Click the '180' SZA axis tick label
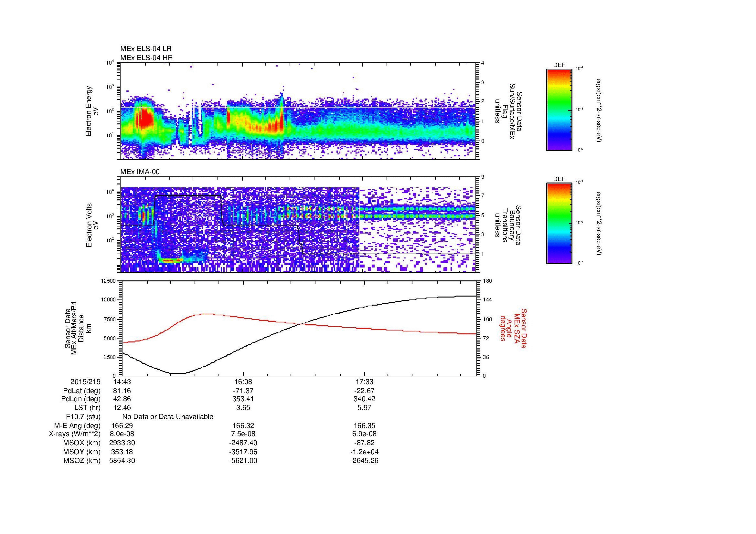Viewport: 756px width, 534px height. [487, 281]
